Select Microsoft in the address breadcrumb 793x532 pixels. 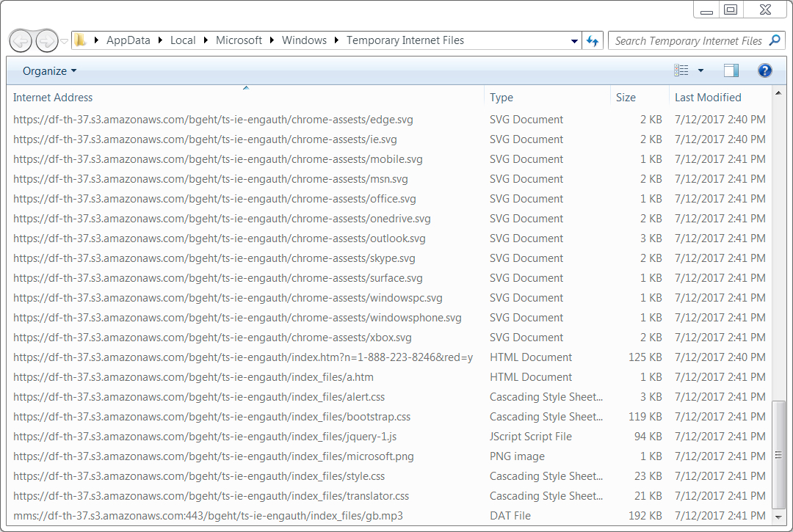click(x=239, y=40)
